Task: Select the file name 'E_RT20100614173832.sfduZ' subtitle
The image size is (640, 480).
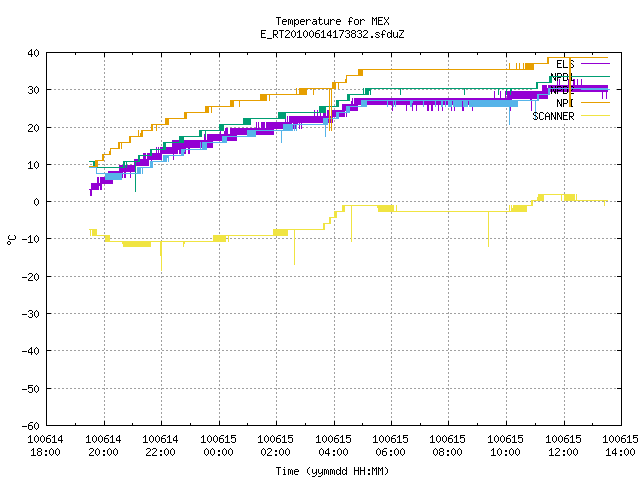Action: [x=332, y=34]
